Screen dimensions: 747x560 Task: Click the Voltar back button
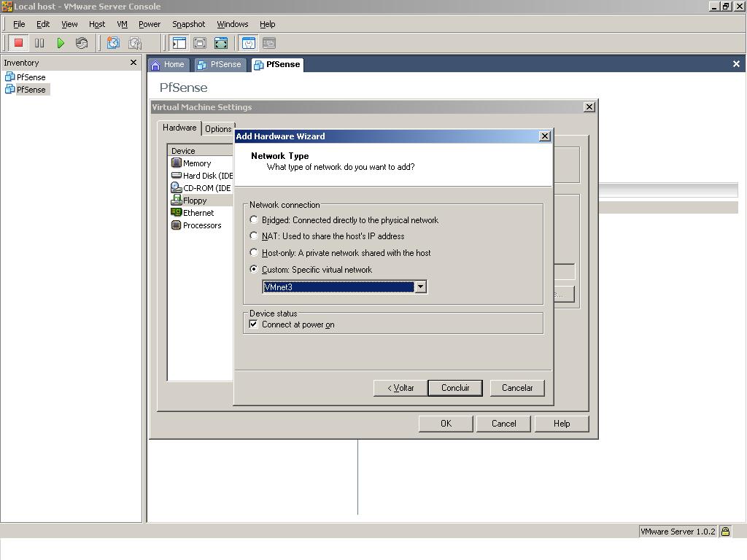point(400,388)
